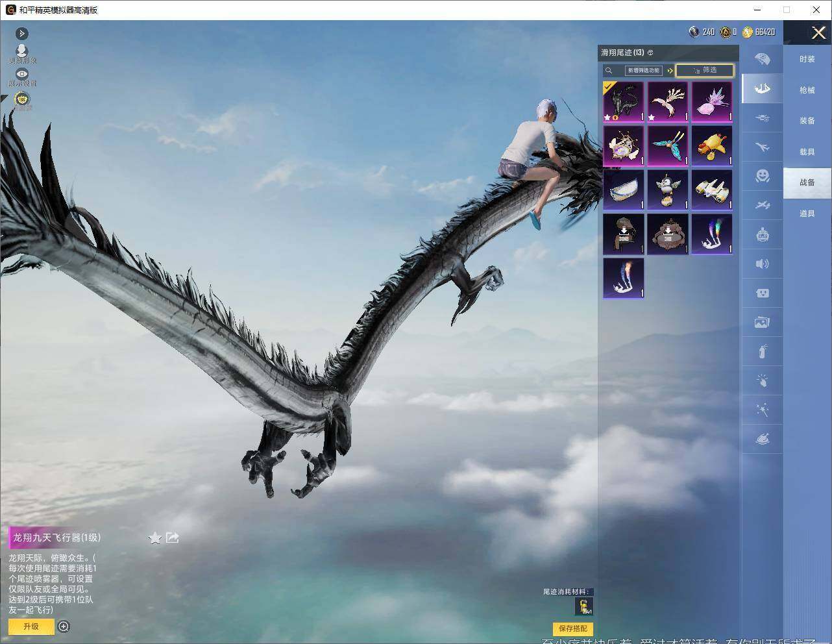Select the white phoenix feather glider thumbnail
Image resolution: width=832 pixels, height=644 pixels.
pos(668,101)
